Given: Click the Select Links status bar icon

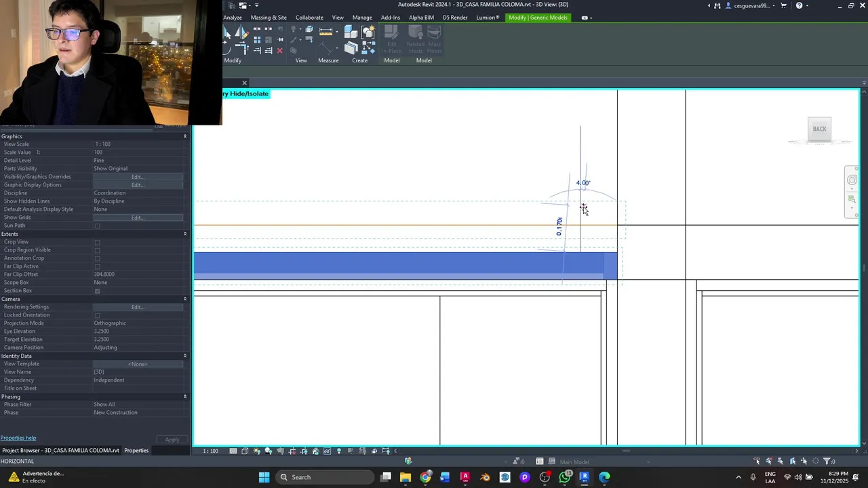Looking at the screenshot, I should coord(757,461).
